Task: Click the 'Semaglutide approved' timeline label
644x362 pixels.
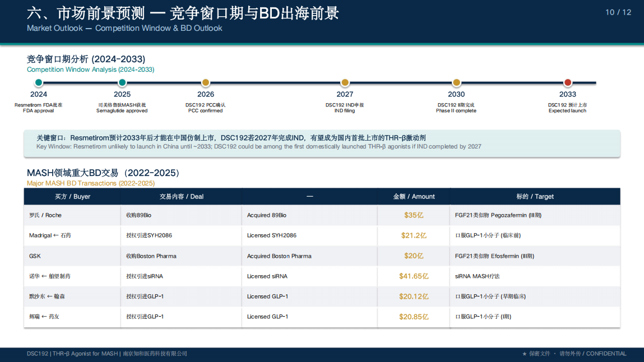Action: [x=122, y=111]
